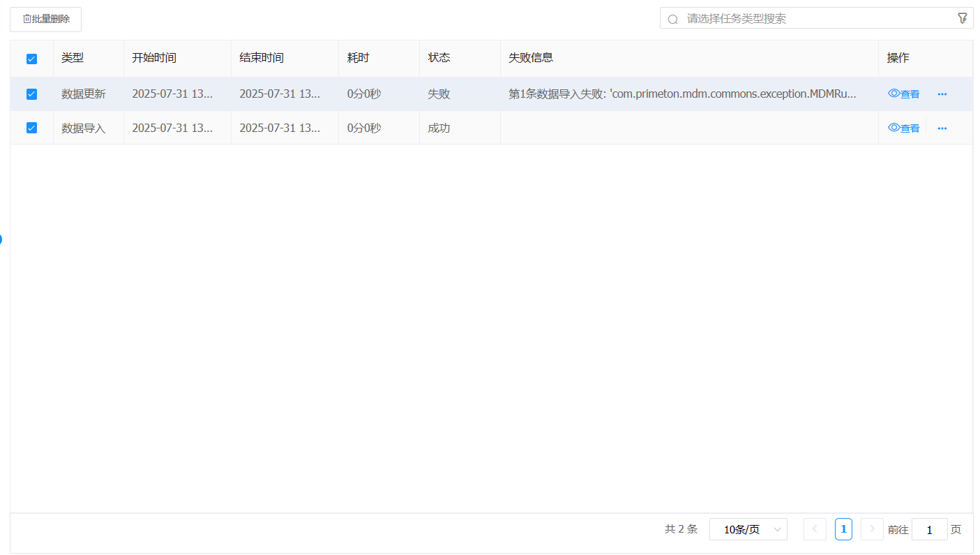Click the 开始时间 column header
Image resolution: width=980 pixels, height=555 pixels.
154,58
